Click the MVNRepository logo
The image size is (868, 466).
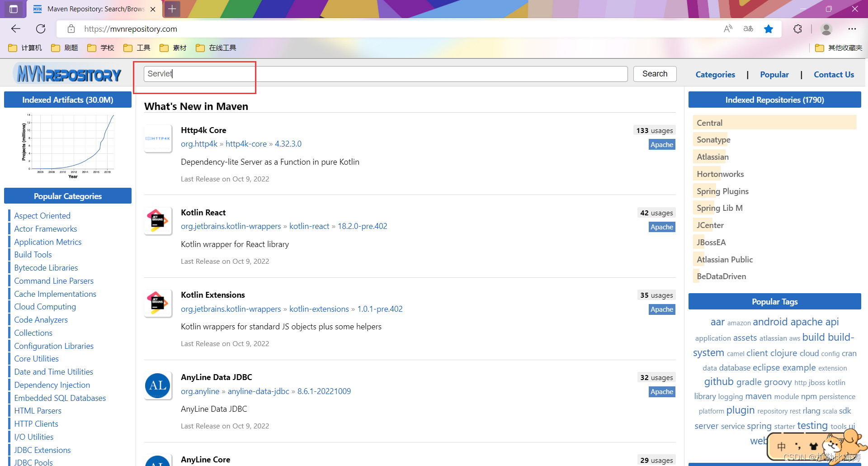coord(68,74)
